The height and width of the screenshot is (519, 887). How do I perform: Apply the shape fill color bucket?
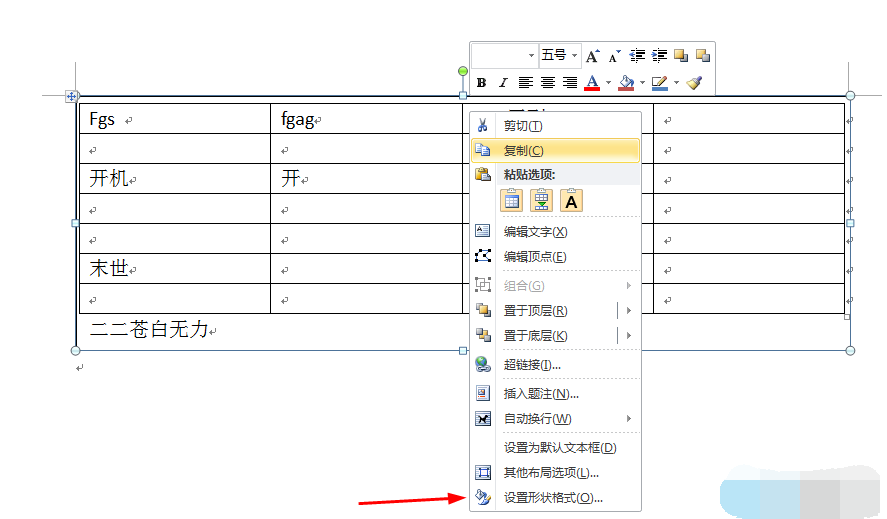coord(626,83)
